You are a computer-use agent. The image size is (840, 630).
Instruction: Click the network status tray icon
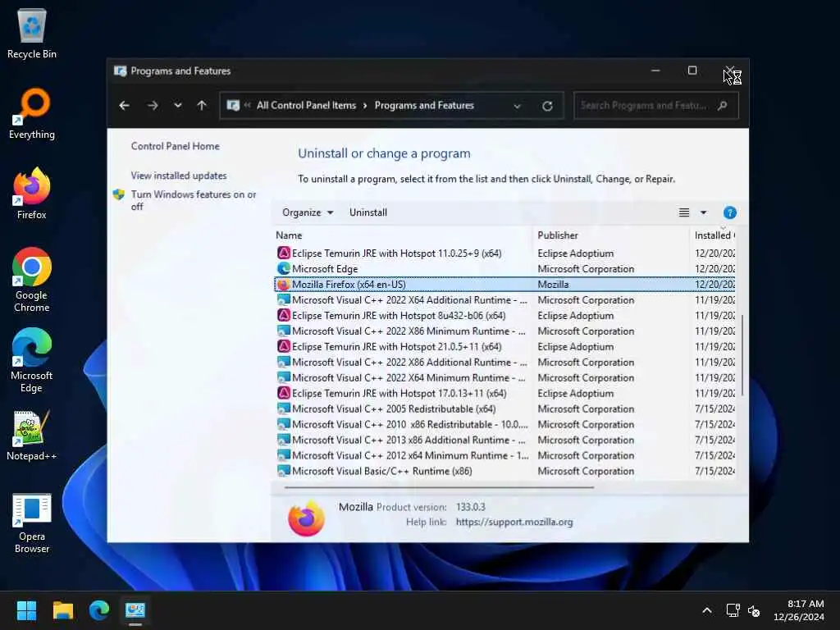tap(733, 610)
